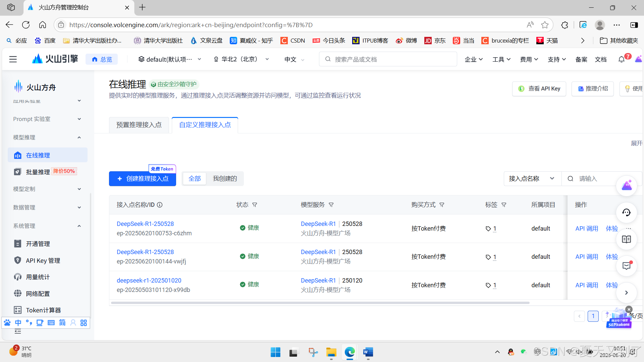Click info icon beside 接入点名称/ID header
The width and height of the screenshot is (644, 362).
[160, 205]
